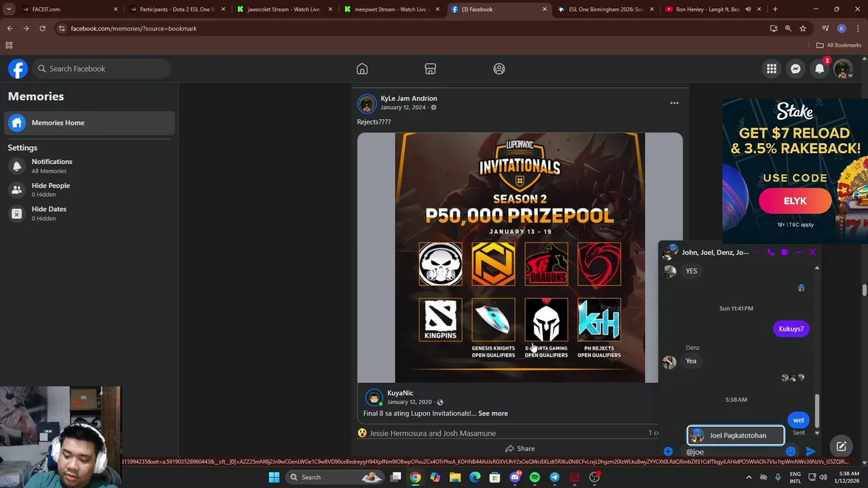Click the Kukuys? message bubble

coord(791,329)
